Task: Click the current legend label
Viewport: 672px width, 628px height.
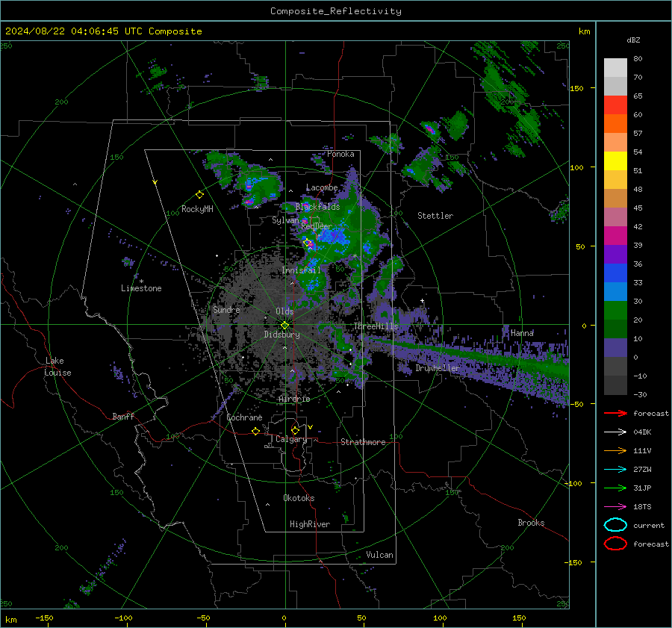Action: point(649,526)
